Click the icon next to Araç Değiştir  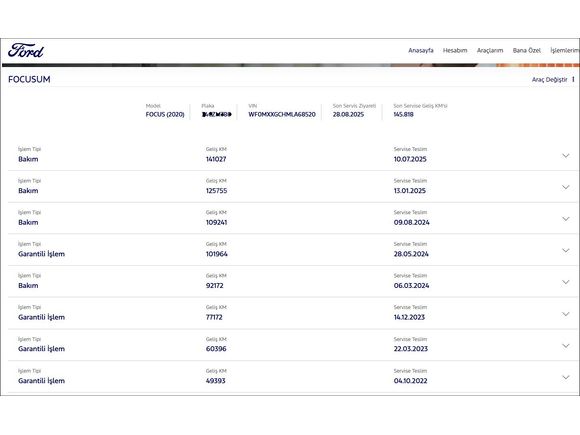click(x=573, y=79)
